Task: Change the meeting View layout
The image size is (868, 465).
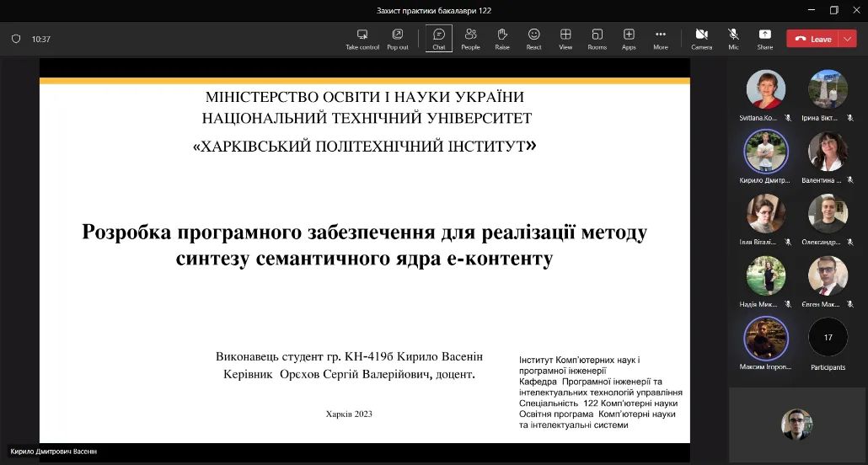Action: [565, 39]
